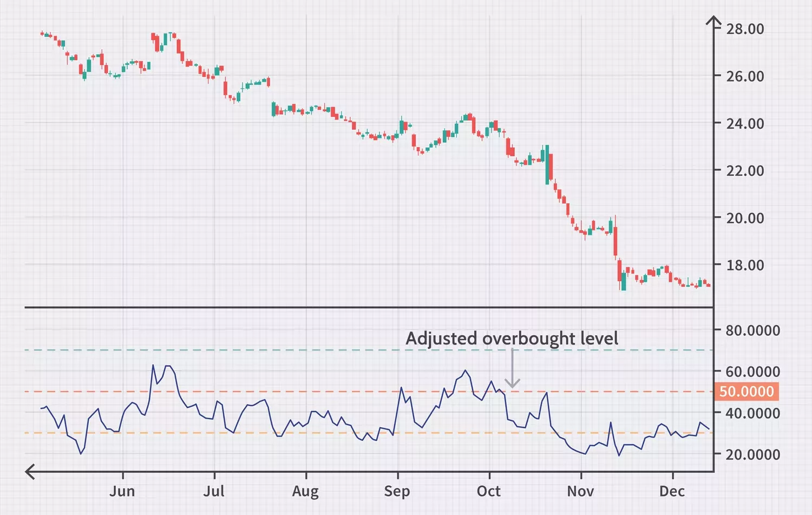Click the 24.00 price axis label
Screen dimensions: 812x515
coord(745,124)
